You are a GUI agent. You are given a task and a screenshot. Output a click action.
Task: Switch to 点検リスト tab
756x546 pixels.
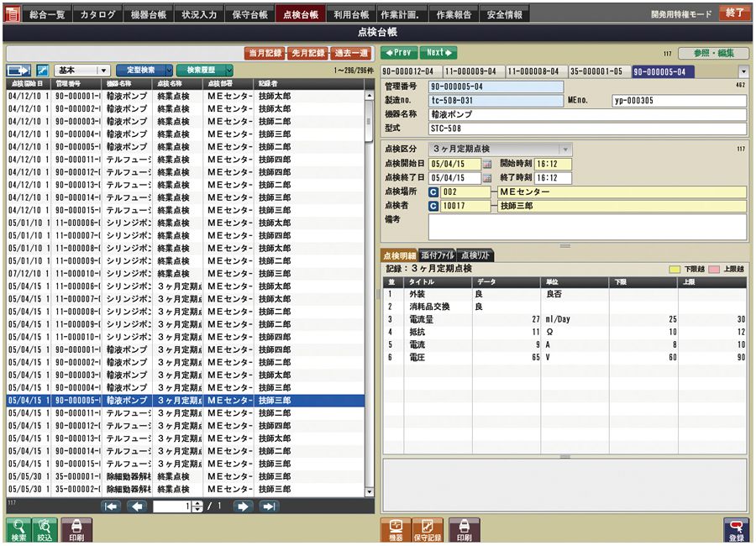coord(475,255)
